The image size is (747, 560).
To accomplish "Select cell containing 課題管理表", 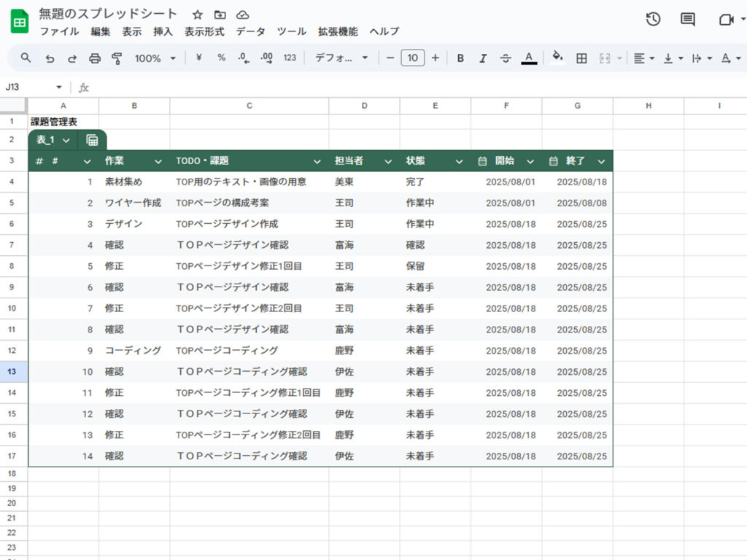I will 63,122.
